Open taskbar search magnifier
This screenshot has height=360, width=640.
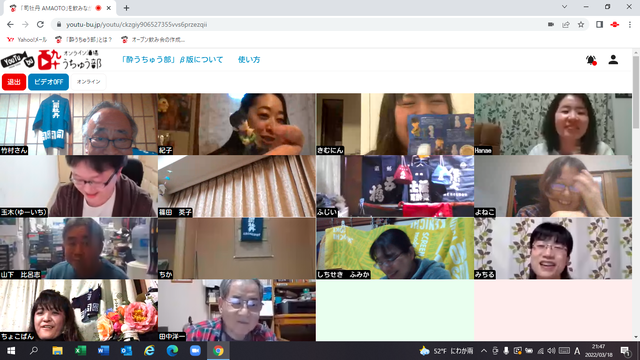point(34,351)
